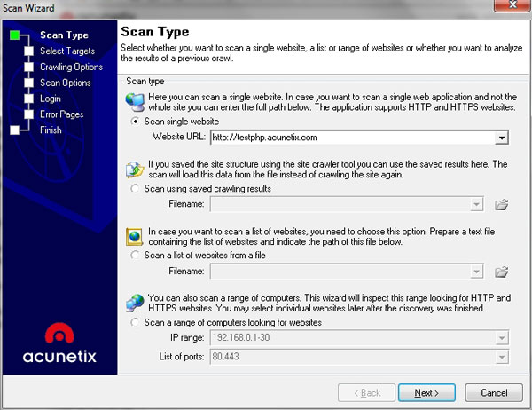532x410 pixels.
Task: Click into the Website URL text field
Action: pyautogui.click(x=351, y=138)
